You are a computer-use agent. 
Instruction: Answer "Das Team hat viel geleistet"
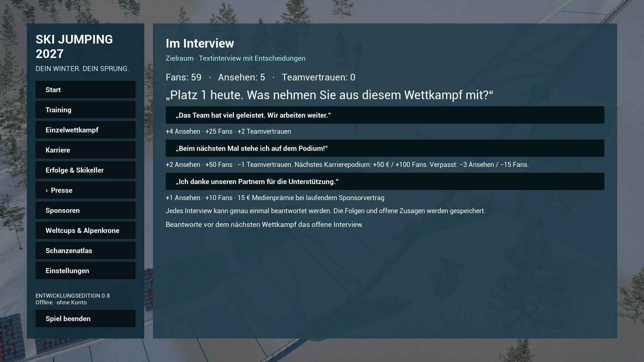[385, 115]
